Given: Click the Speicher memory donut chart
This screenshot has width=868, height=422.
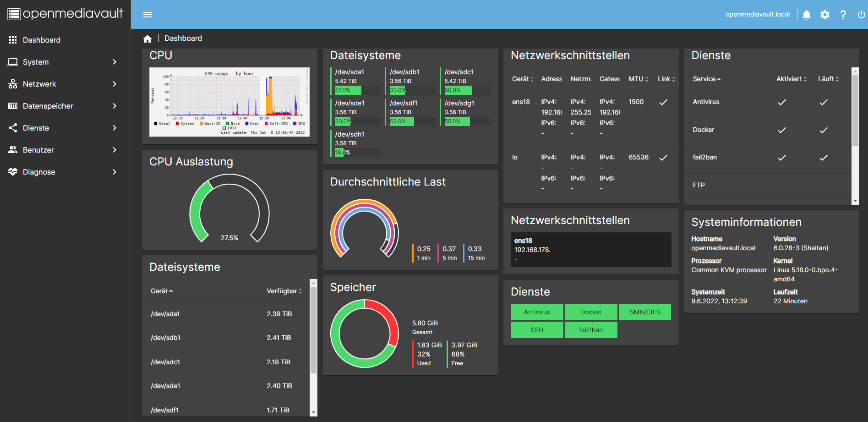Looking at the screenshot, I should 365,334.
